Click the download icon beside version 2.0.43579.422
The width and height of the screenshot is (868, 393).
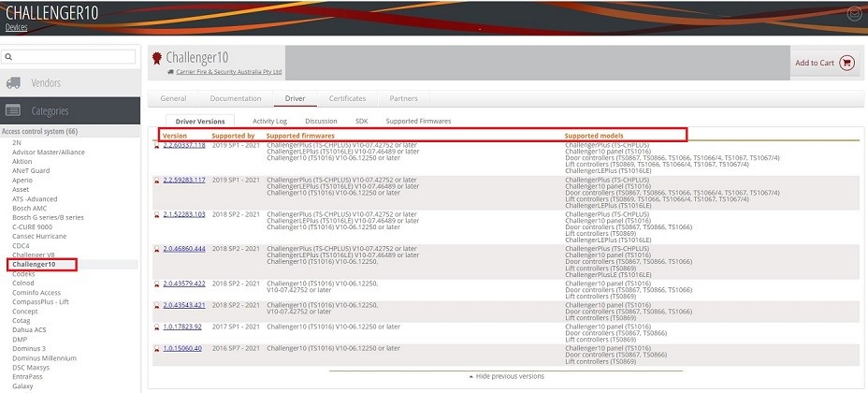point(156,284)
